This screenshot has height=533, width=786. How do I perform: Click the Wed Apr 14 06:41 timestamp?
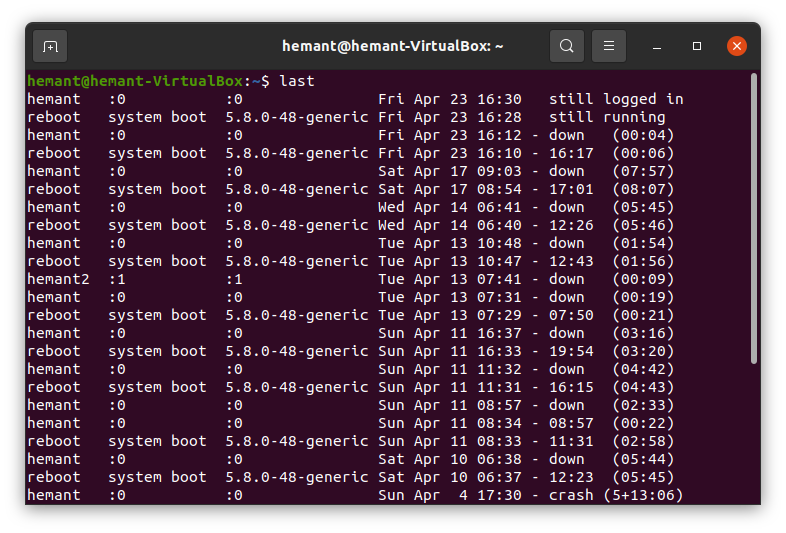450,207
